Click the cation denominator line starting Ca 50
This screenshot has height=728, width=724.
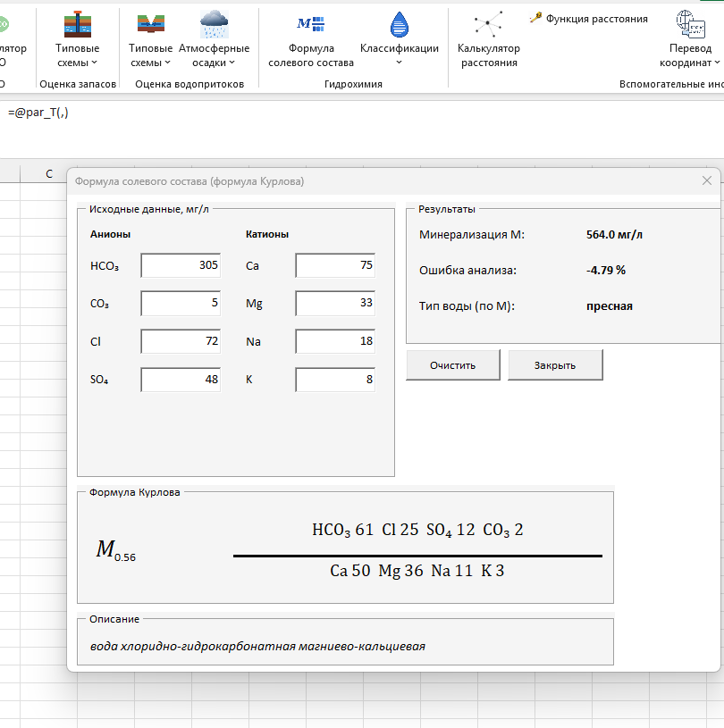[x=417, y=571]
